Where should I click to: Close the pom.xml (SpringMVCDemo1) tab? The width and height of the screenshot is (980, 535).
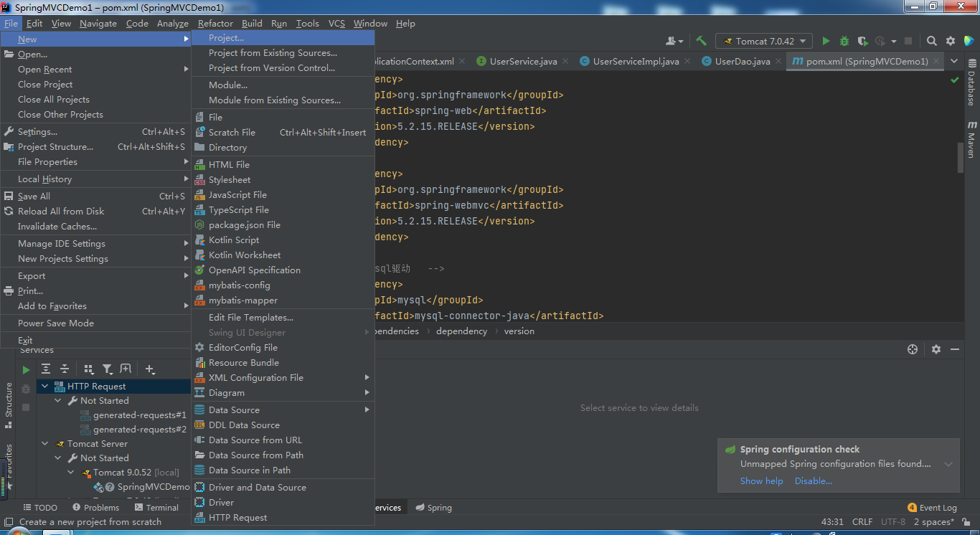pyautogui.click(x=938, y=61)
